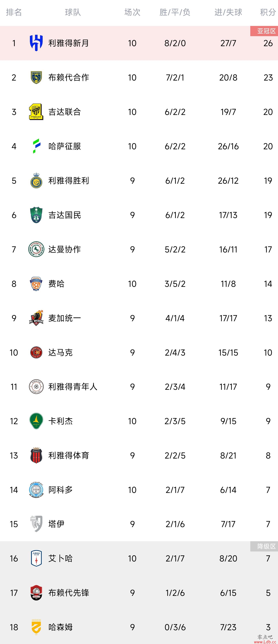The image size is (278, 644).
Task: Click the 达马克 row in tenth place
Action: click(x=139, y=352)
